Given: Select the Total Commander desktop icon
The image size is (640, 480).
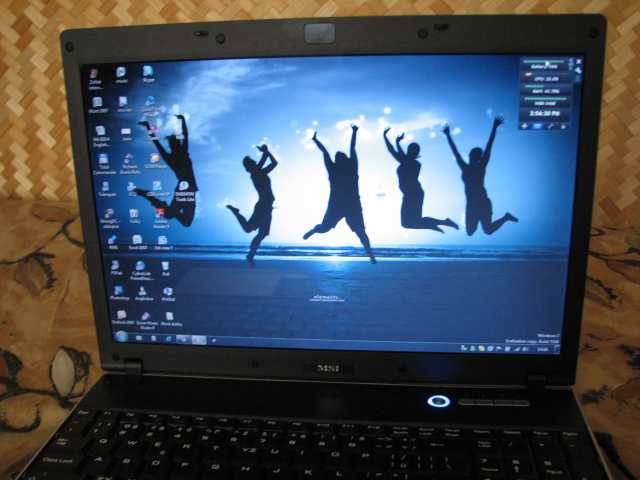Looking at the screenshot, I should tap(105, 161).
